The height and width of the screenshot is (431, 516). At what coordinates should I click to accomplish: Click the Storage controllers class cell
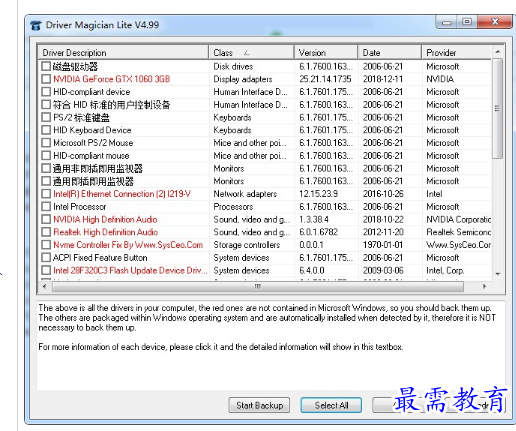[247, 245]
